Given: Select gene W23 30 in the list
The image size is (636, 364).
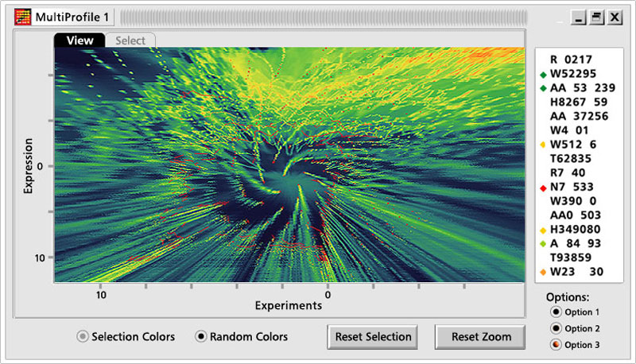Looking at the screenshot, I should [576, 272].
